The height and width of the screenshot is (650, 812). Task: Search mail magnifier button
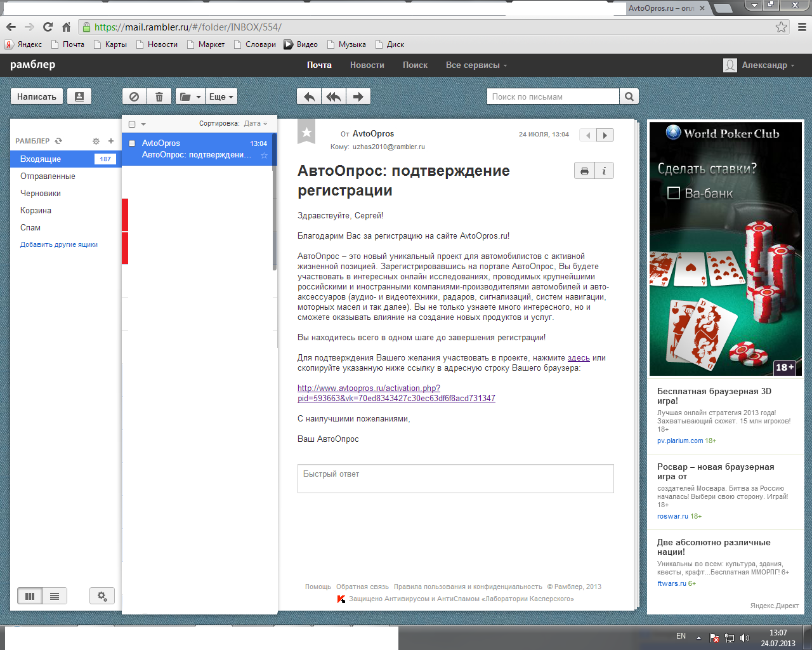[629, 96]
